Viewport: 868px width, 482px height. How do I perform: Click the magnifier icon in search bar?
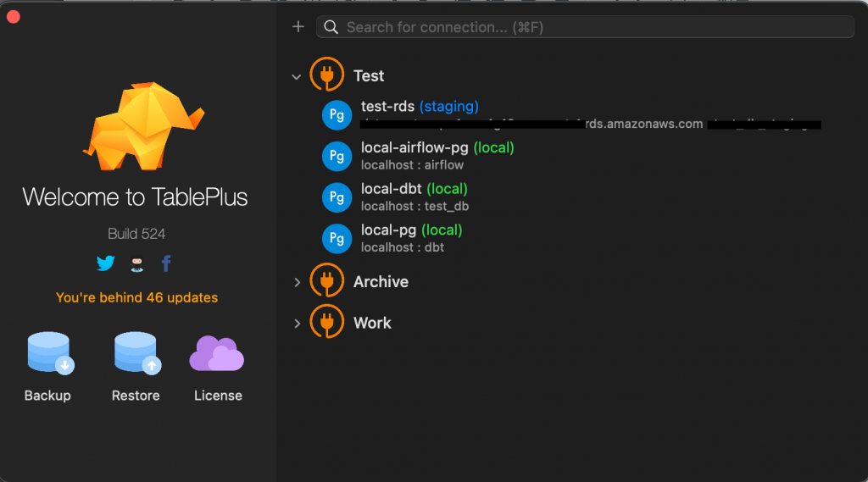pyautogui.click(x=331, y=27)
